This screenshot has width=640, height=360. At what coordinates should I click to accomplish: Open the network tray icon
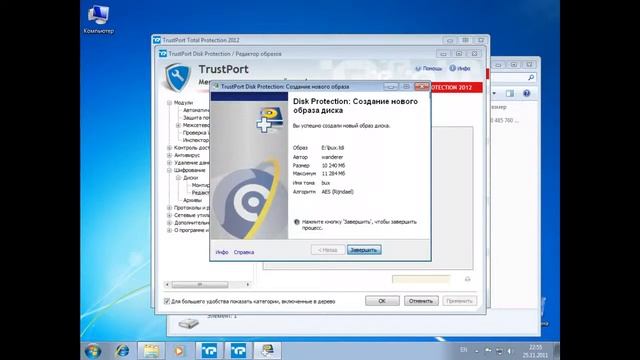pyautogui.click(x=499, y=351)
